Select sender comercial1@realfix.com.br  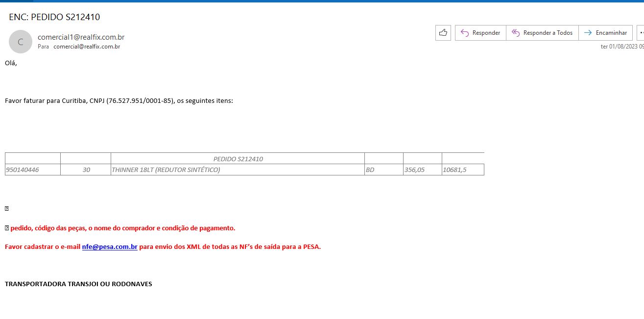[x=81, y=37]
